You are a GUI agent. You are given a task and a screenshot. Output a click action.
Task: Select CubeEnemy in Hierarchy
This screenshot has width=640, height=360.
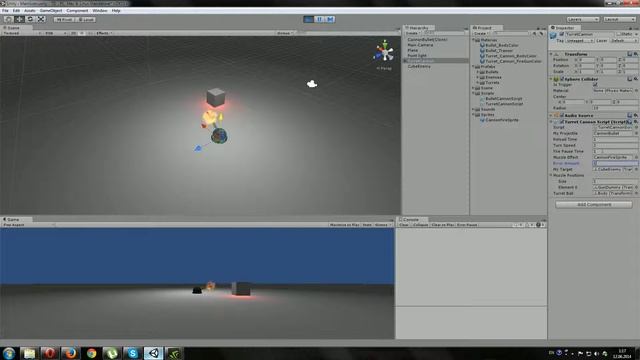[419, 66]
